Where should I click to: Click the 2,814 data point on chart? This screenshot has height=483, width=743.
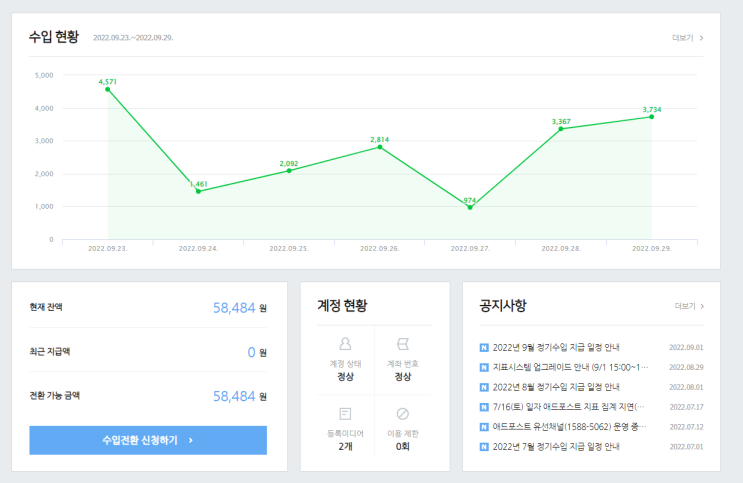(380, 147)
